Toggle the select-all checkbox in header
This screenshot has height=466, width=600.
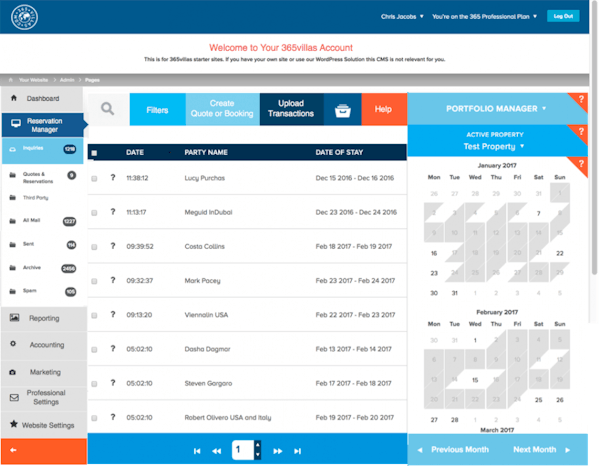tap(94, 153)
